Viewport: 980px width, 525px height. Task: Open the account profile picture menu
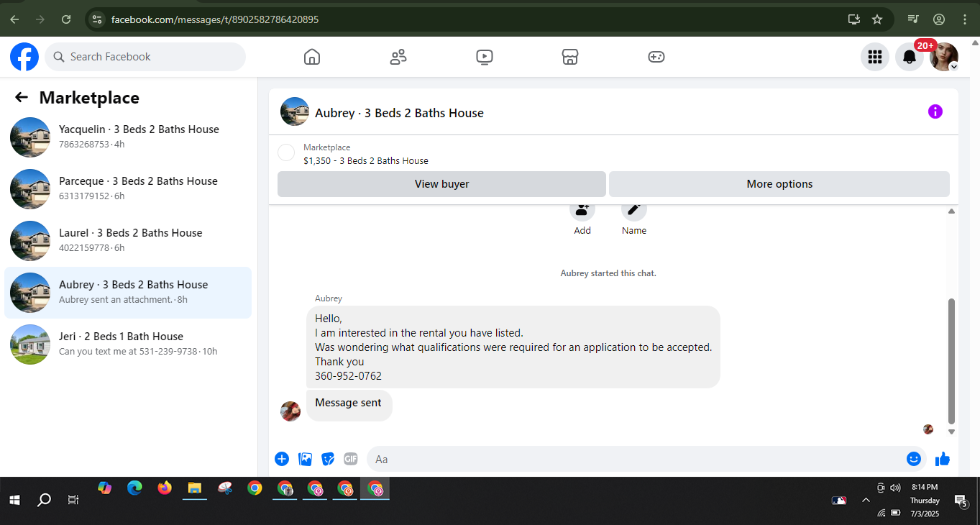tap(944, 57)
